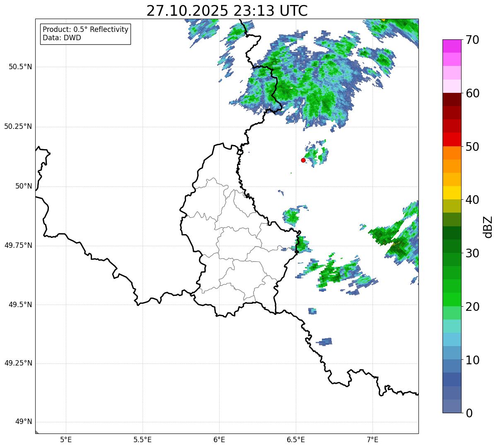The image size is (498, 448).
Task: Click the yellow colorbar segment above 40
Action: 452,193
